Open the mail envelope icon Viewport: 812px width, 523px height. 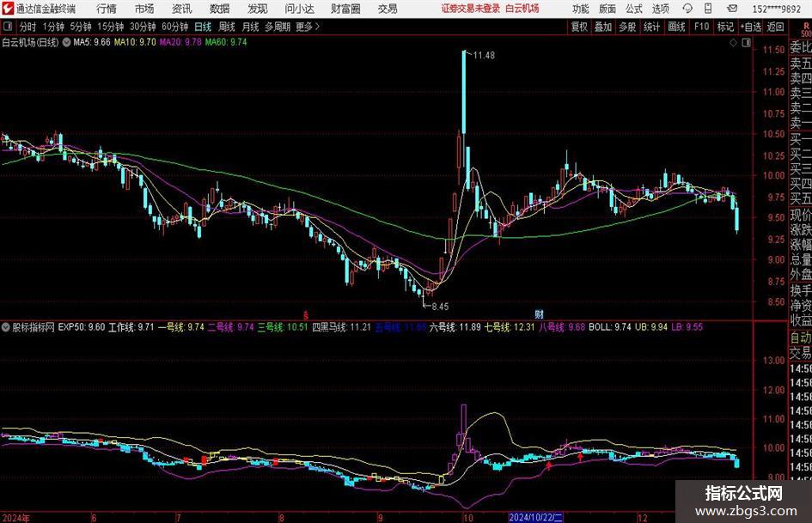[x=732, y=9]
